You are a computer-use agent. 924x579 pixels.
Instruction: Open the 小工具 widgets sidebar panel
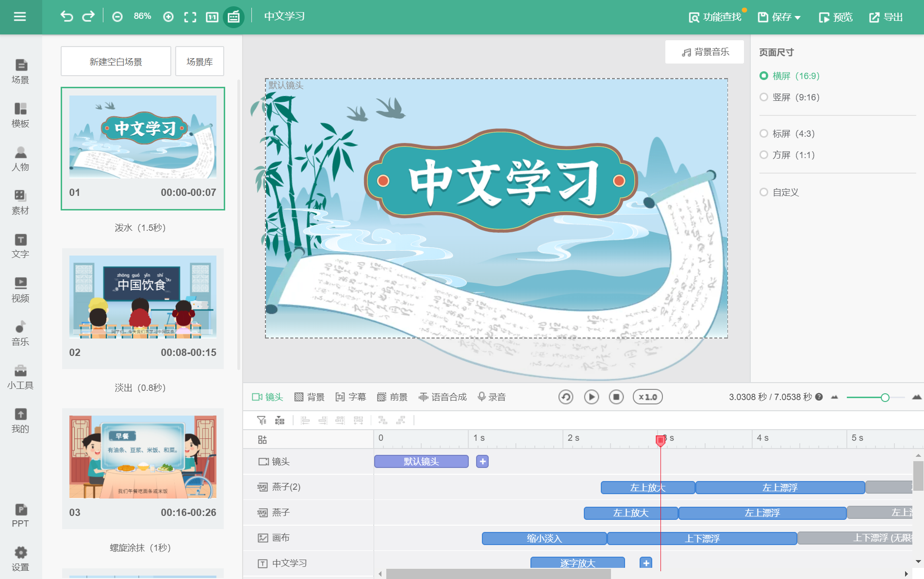pos(20,377)
